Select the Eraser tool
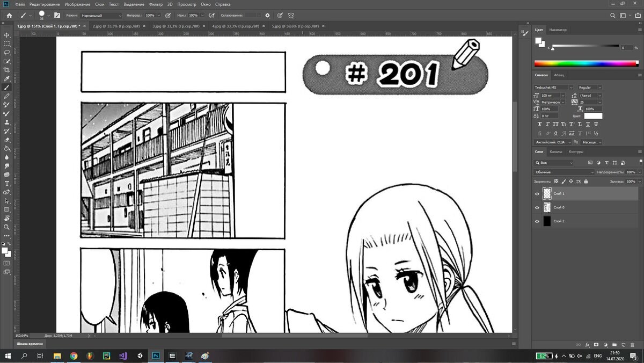644x363 pixels. 7,140
